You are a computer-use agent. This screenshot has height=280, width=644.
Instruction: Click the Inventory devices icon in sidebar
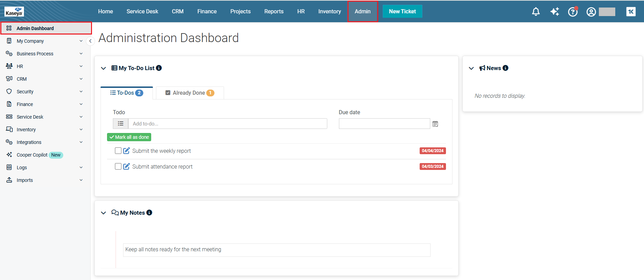click(9, 130)
